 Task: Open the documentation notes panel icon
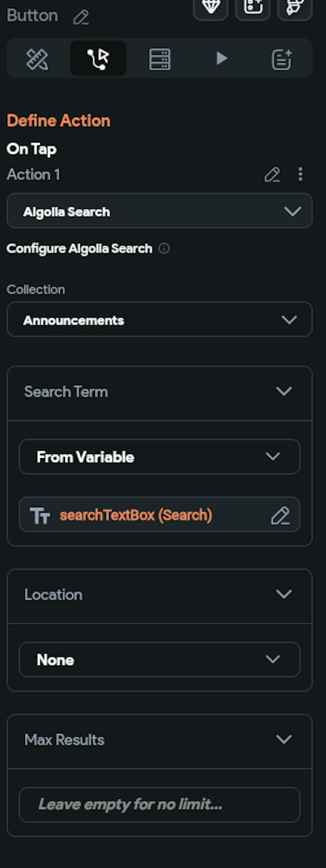point(283,58)
